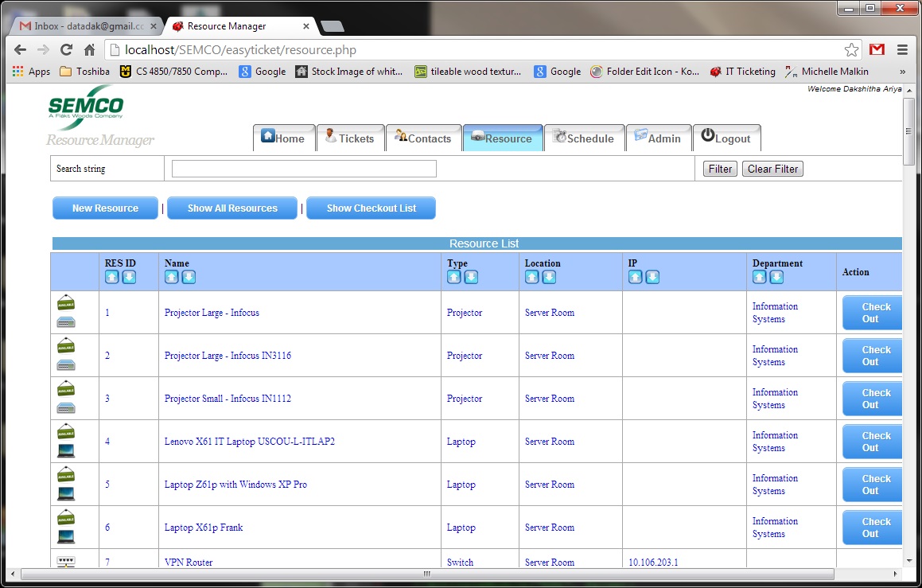Click the SEMCO logo
The image size is (922, 588).
[x=86, y=107]
